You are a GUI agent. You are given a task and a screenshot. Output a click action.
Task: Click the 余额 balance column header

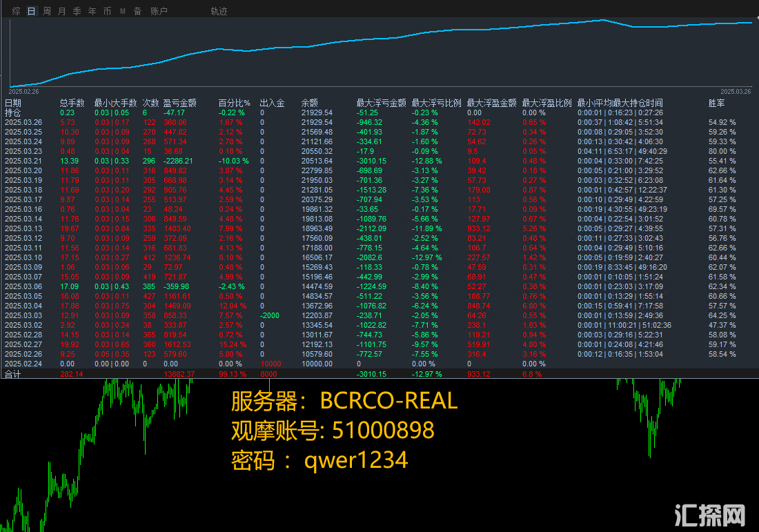(310, 103)
